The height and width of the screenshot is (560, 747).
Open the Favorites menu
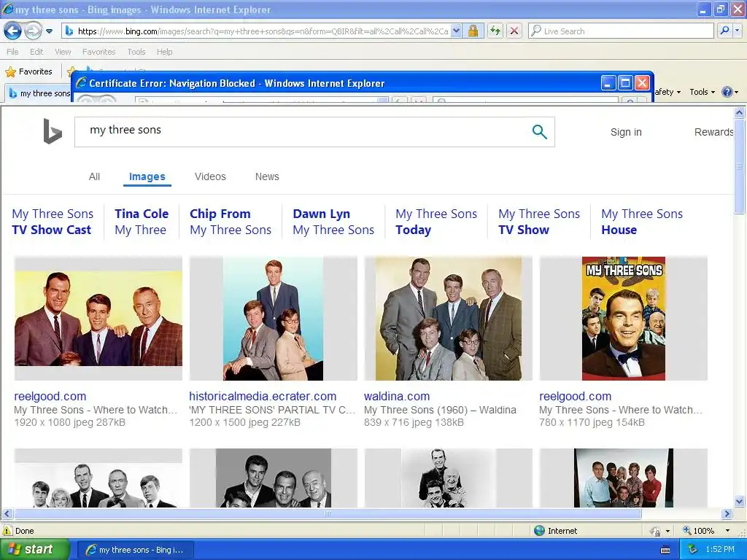pyautogui.click(x=98, y=52)
